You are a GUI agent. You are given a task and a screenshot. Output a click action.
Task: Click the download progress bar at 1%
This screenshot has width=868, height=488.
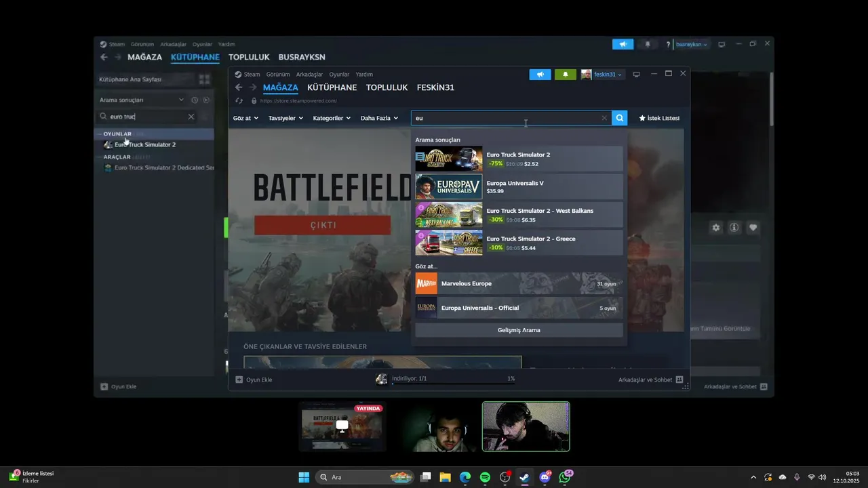tap(453, 384)
